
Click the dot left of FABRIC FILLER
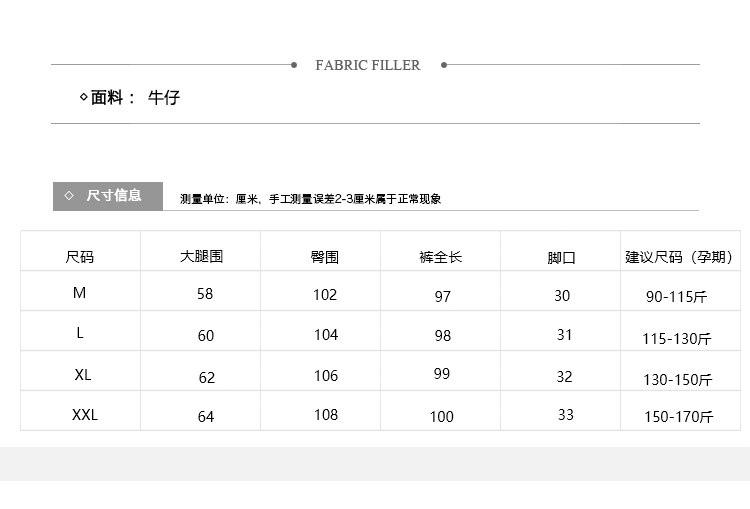[x=293, y=65]
